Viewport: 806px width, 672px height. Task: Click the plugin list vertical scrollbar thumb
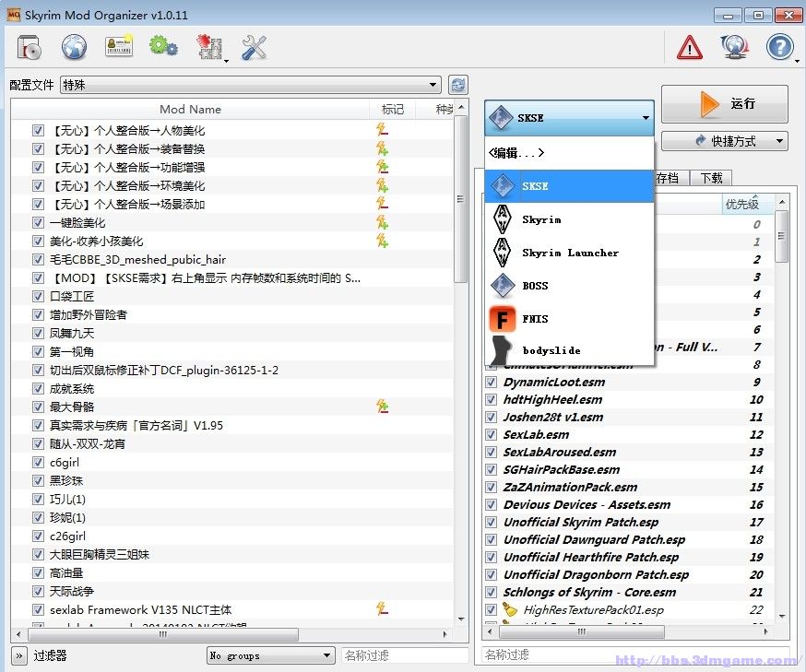click(x=781, y=236)
